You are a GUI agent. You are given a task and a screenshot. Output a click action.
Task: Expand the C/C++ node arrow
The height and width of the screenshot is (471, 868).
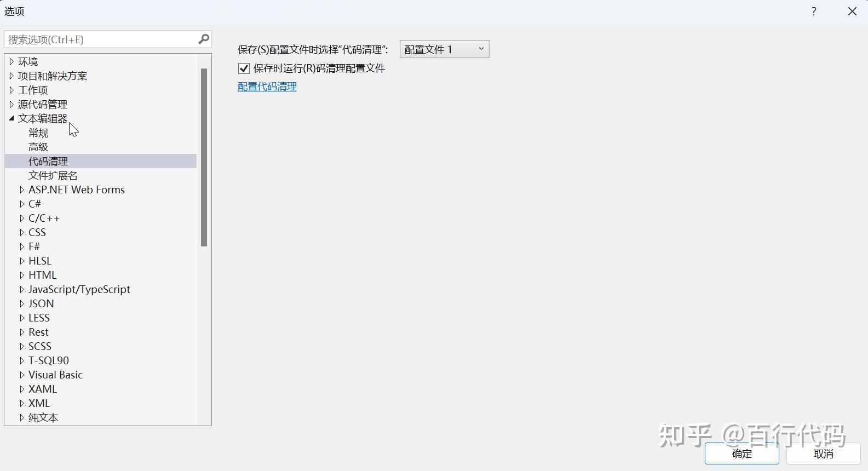click(22, 218)
